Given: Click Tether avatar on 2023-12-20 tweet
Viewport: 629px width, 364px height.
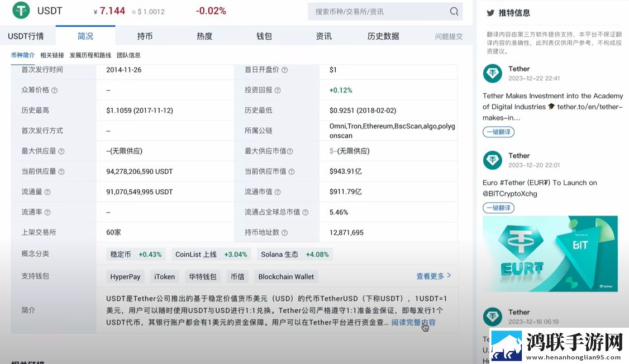Looking at the screenshot, I should click(x=492, y=160).
